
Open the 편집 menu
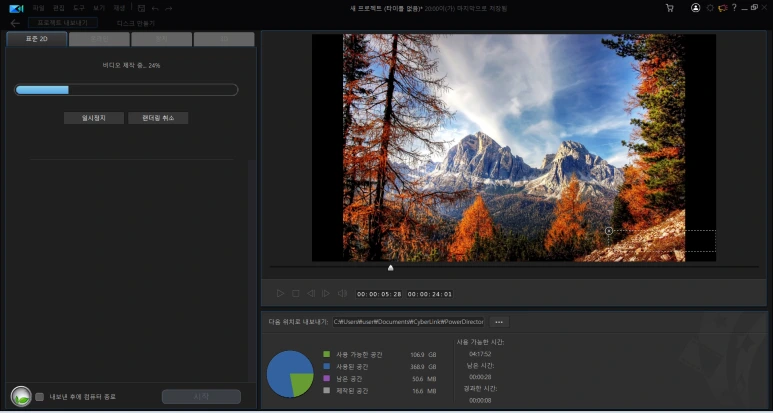click(59, 8)
